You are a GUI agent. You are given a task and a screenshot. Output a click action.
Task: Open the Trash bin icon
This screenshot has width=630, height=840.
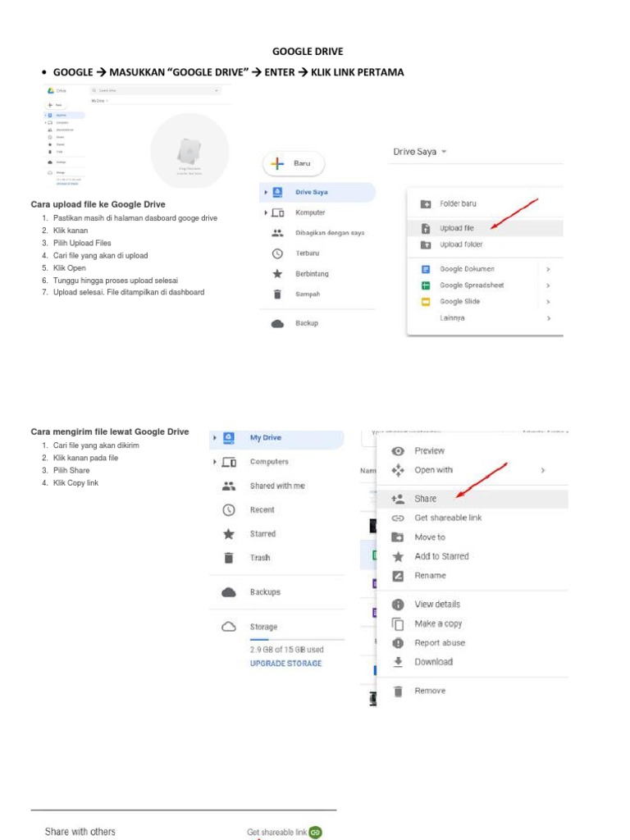tap(229, 558)
